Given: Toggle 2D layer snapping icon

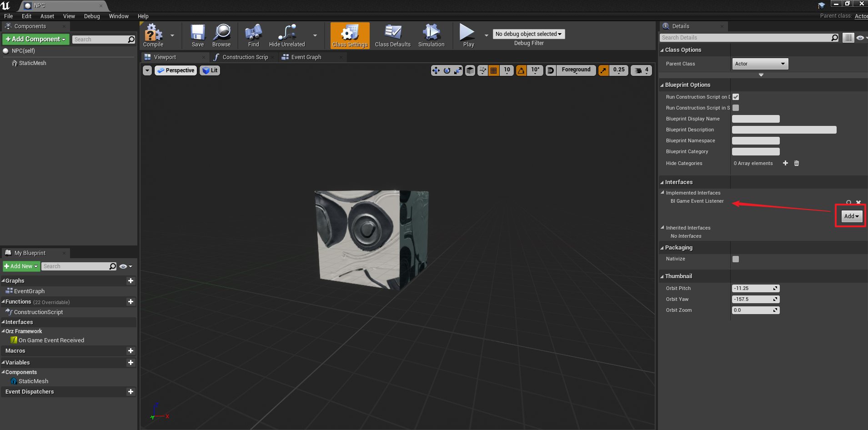Looking at the screenshot, I should click(x=551, y=70).
